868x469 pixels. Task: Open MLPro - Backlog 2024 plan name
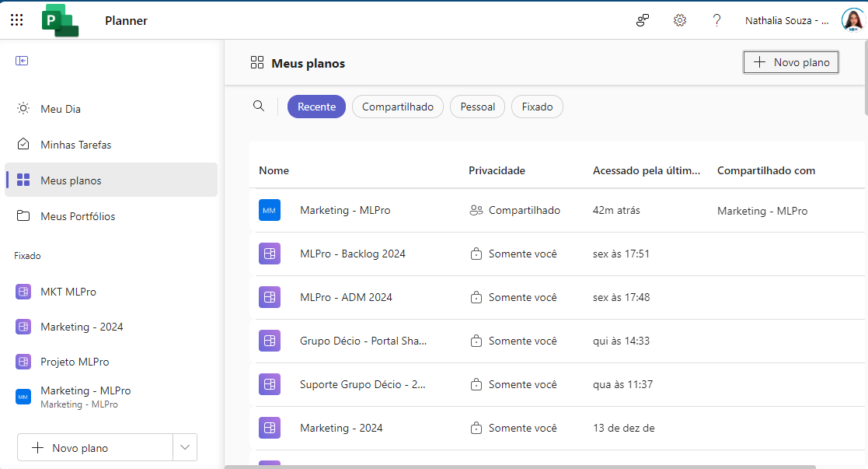click(x=353, y=254)
